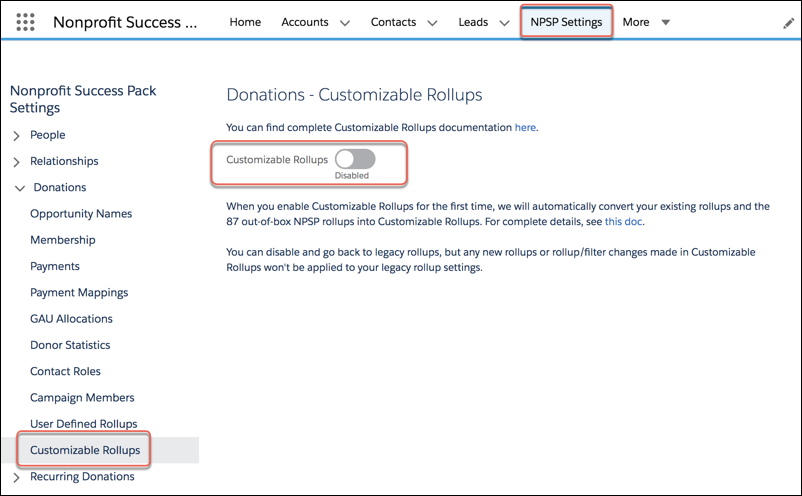The width and height of the screenshot is (802, 496).
Task: Go to the Home tab
Action: 245,22
